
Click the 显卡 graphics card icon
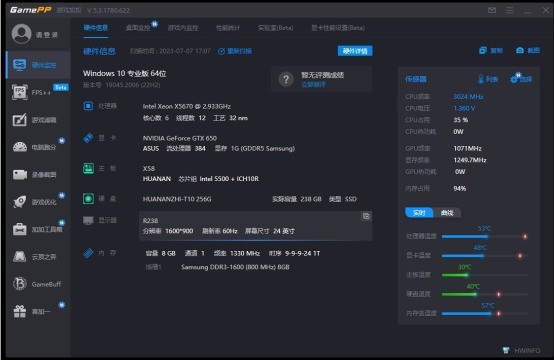pos(88,138)
